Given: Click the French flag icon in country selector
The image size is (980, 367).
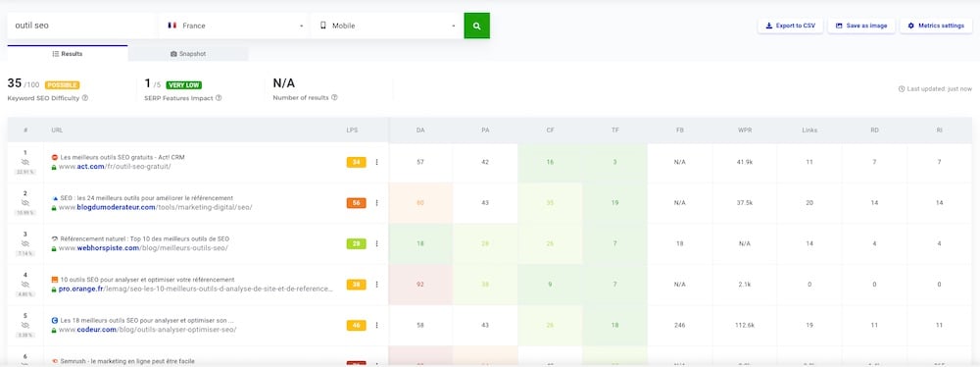Looking at the screenshot, I should click(171, 26).
